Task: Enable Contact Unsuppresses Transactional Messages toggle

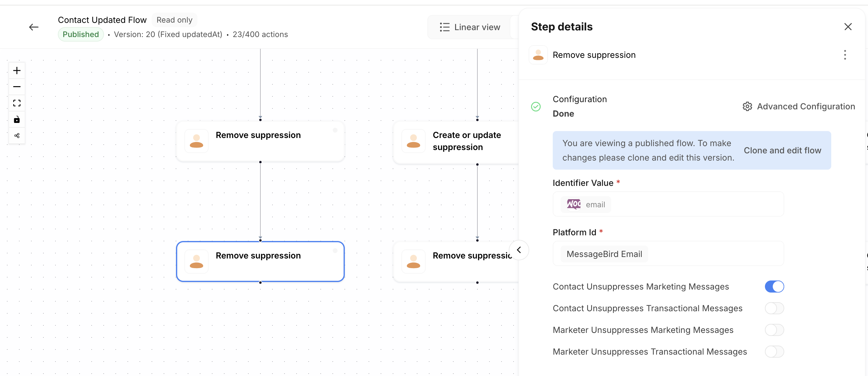Action: coord(774,308)
